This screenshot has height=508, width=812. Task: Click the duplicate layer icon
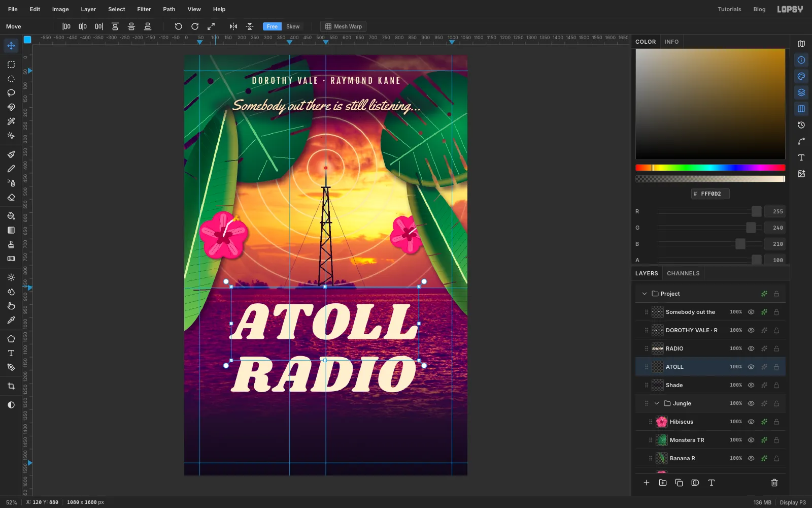pyautogui.click(x=679, y=483)
